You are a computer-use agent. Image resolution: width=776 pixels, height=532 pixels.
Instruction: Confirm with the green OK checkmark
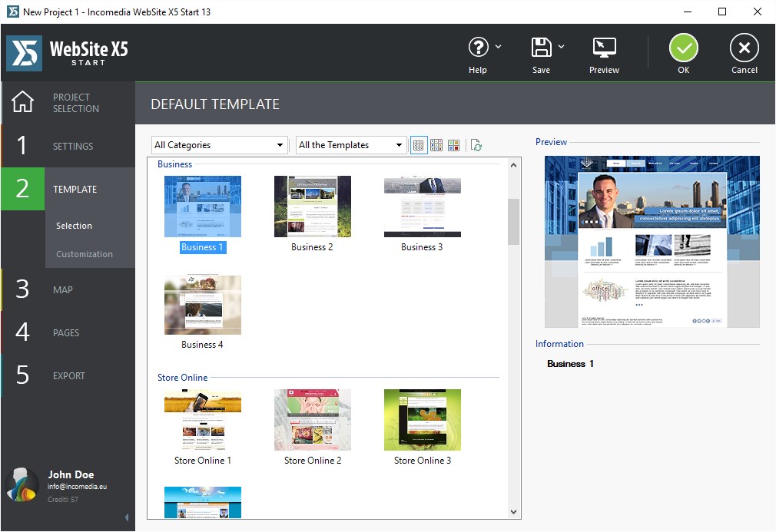click(683, 48)
